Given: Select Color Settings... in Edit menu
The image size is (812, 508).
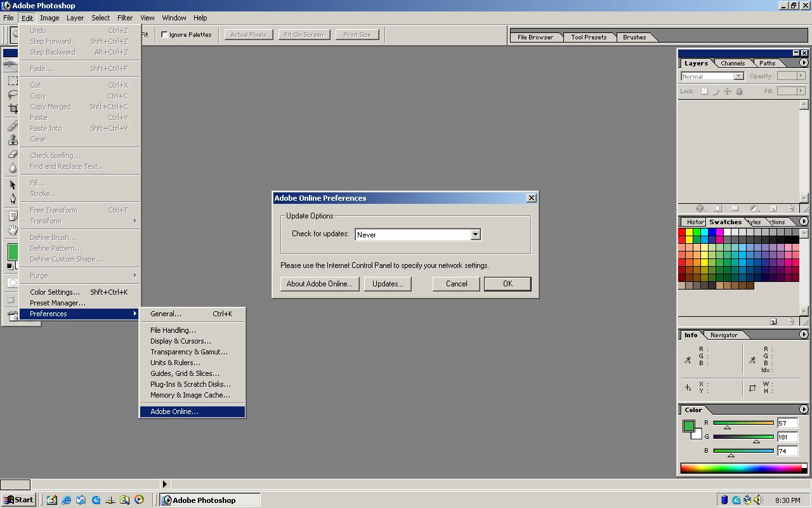Looking at the screenshot, I should point(80,292).
